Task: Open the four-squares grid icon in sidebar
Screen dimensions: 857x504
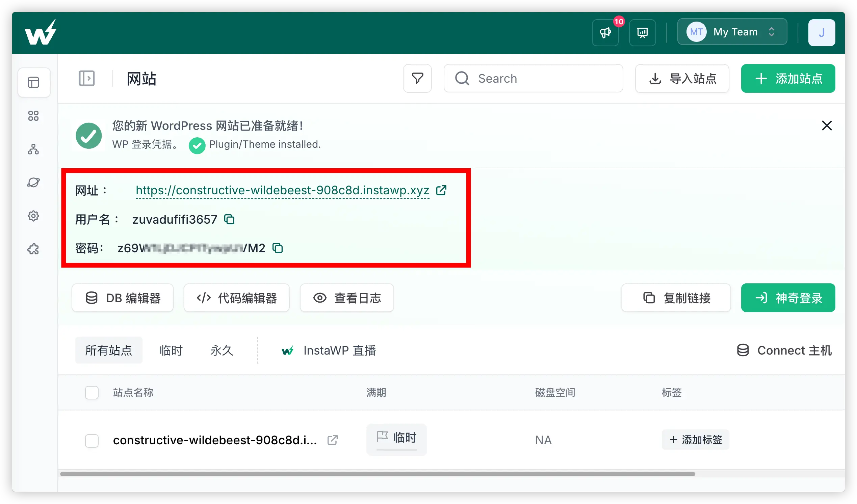Action: point(33,116)
